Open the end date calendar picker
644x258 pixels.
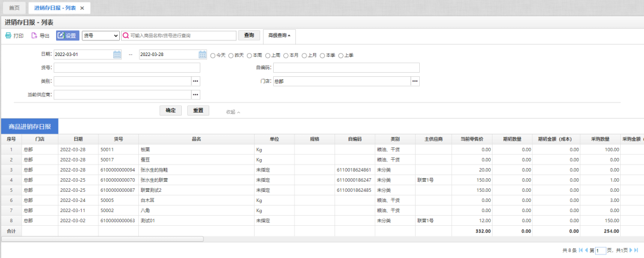[202, 55]
